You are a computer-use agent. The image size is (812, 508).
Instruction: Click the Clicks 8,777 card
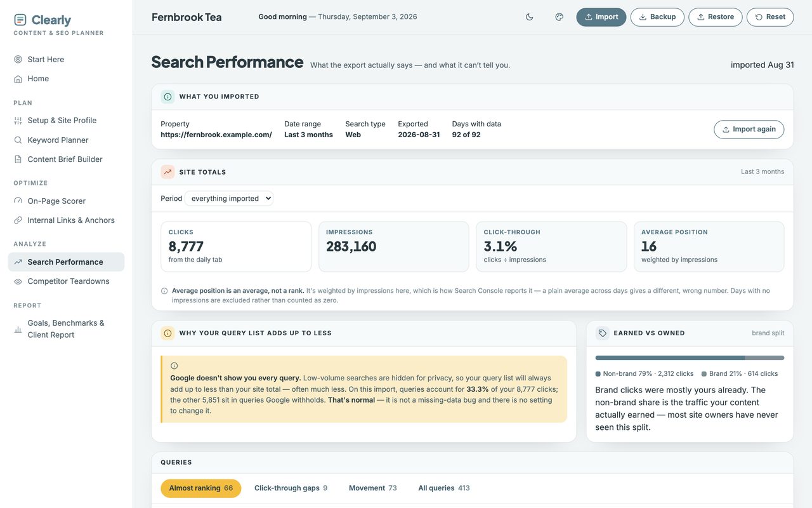pyautogui.click(x=236, y=246)
